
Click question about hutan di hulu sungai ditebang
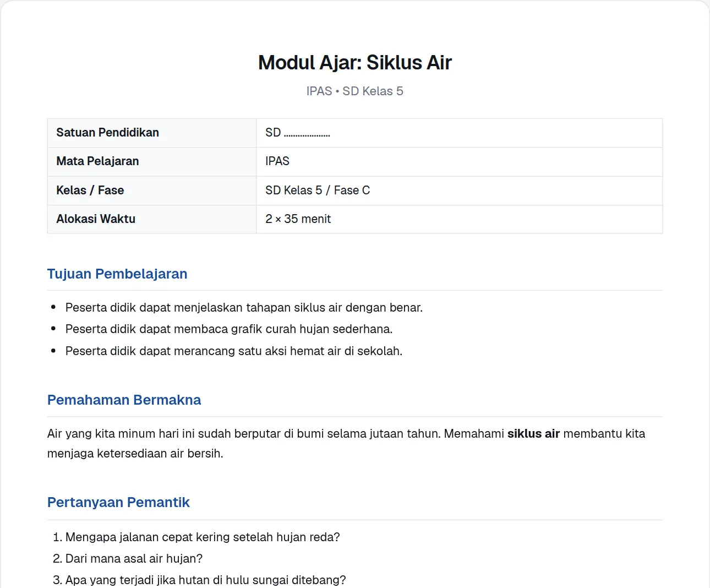click(x=206, y=580)
